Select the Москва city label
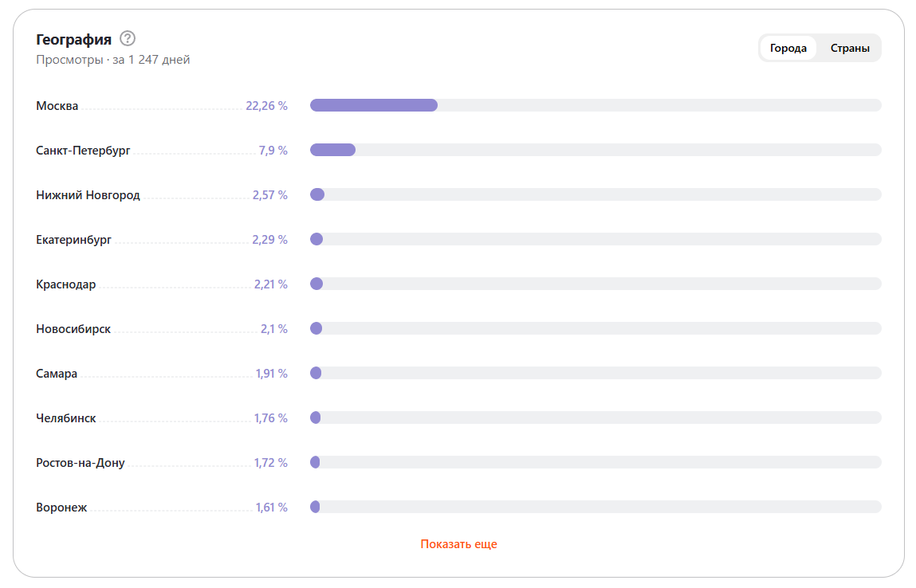Viewport: 916px width, 588px height. [57, 106]
